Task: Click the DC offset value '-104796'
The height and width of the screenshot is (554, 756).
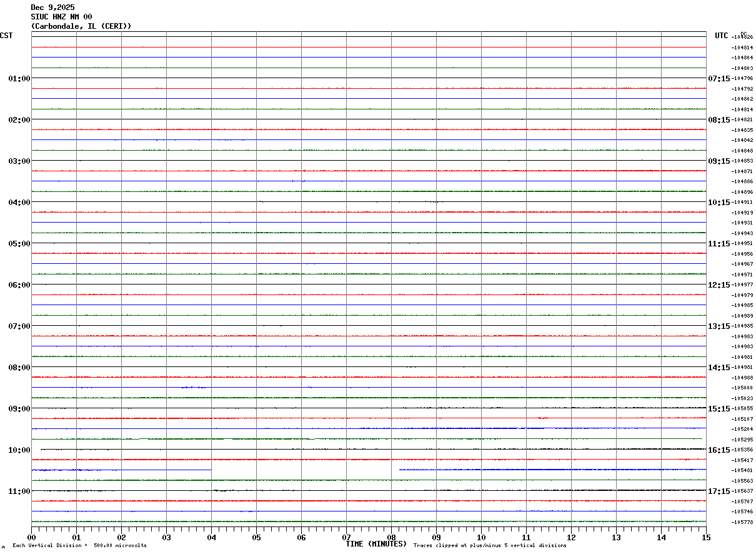Action: [x=742, y=79]
